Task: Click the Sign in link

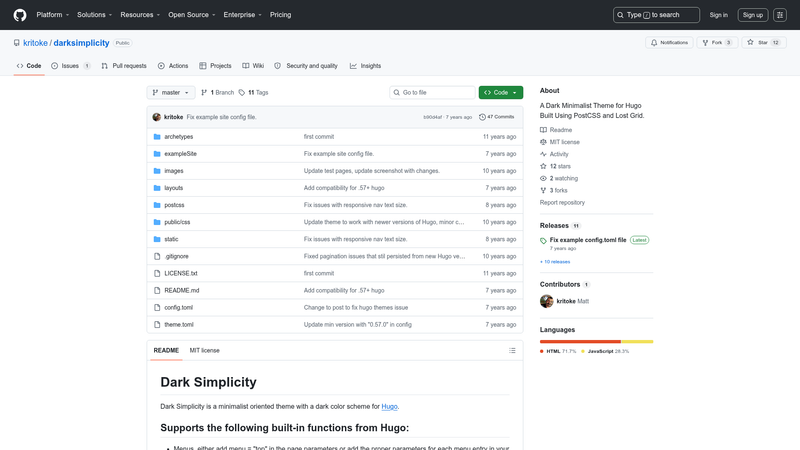Action: (x=718, y=15)
